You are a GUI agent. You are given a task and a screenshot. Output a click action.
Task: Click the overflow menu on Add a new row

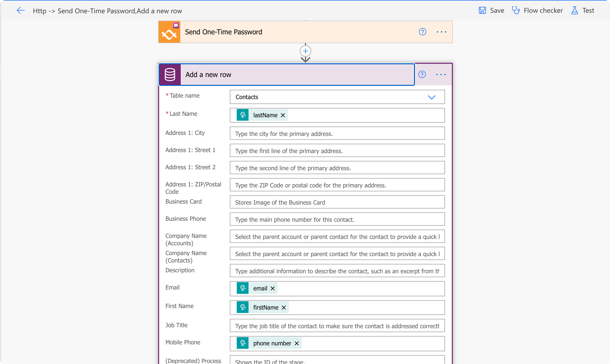[441, 74]
